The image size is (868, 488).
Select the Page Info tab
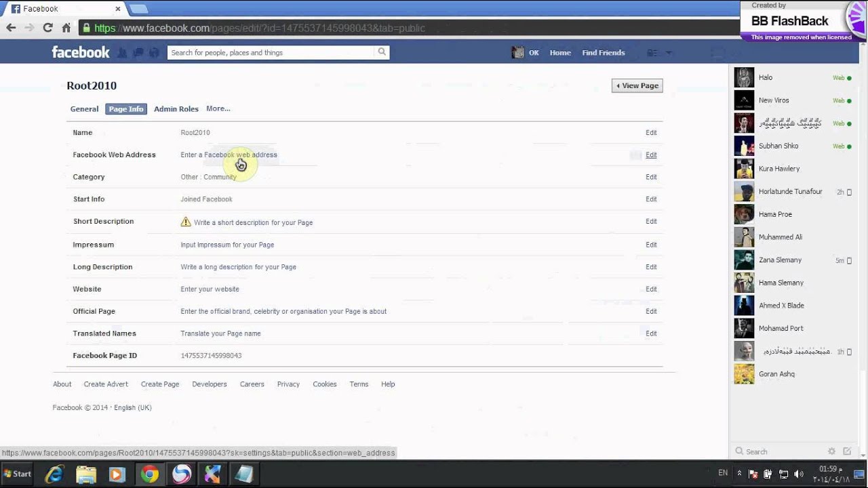point(126,108)
